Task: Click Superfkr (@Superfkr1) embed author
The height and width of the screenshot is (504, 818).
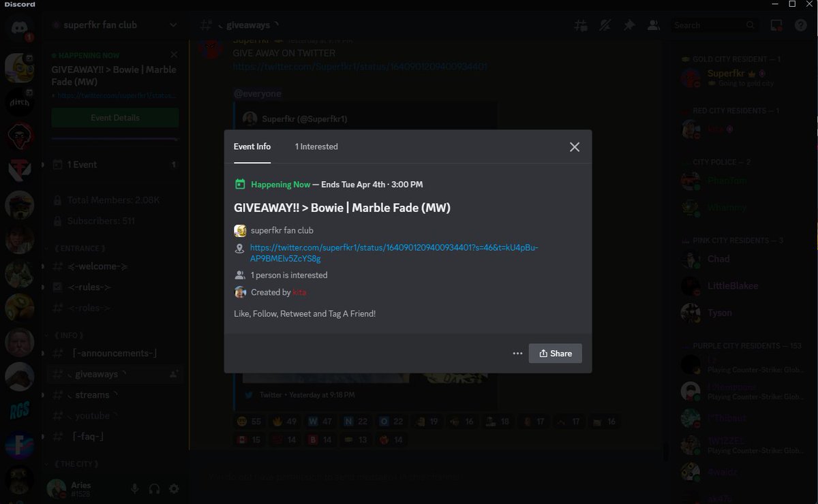Action: [304, 119]
